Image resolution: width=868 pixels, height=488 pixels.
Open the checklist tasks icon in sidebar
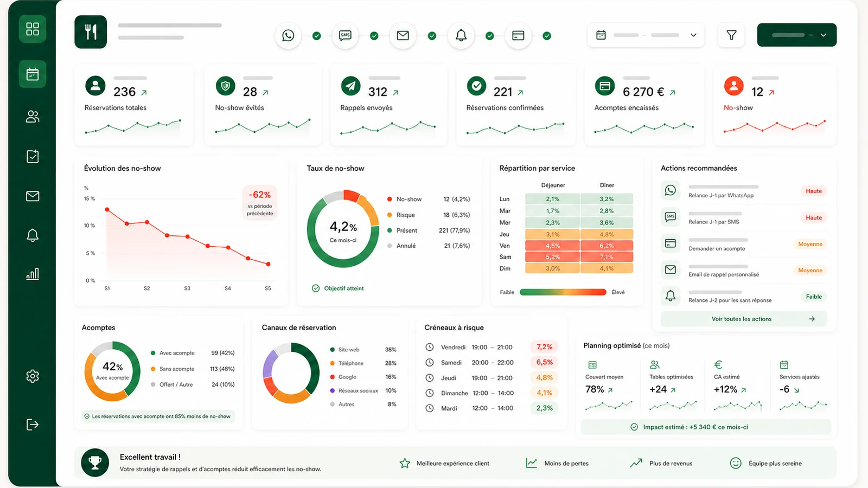33,156
